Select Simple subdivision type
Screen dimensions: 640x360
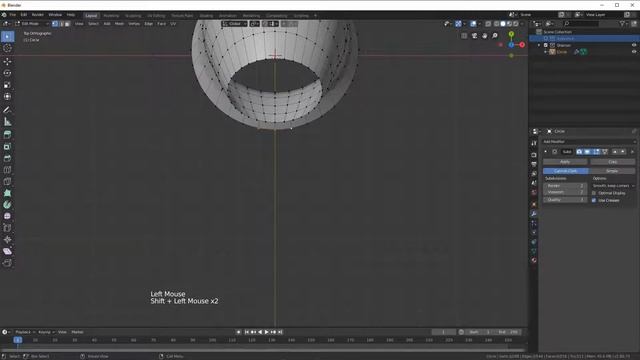(612, 171)
